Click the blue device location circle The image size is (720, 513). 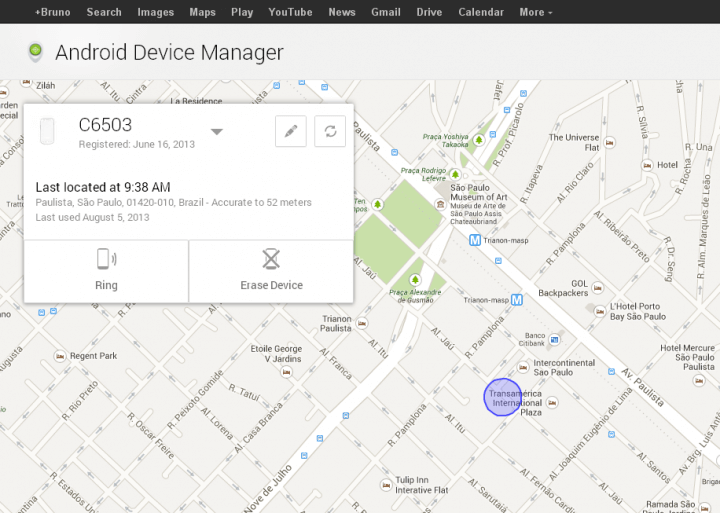coord(503,397)
